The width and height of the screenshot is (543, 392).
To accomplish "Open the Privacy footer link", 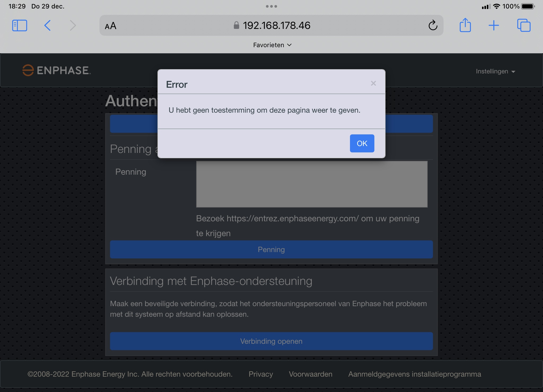I will [x=261, y=374].
